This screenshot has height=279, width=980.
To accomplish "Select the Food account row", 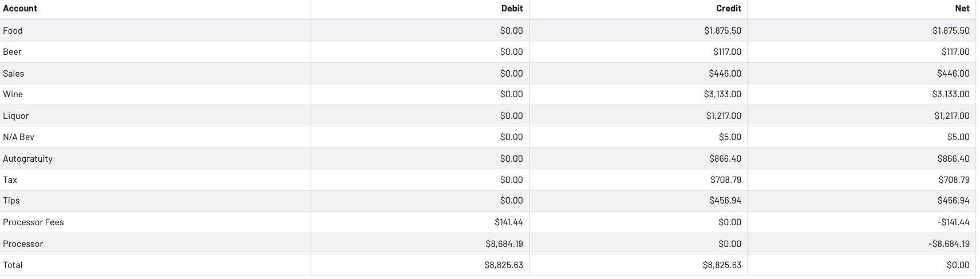I will 13,31.
